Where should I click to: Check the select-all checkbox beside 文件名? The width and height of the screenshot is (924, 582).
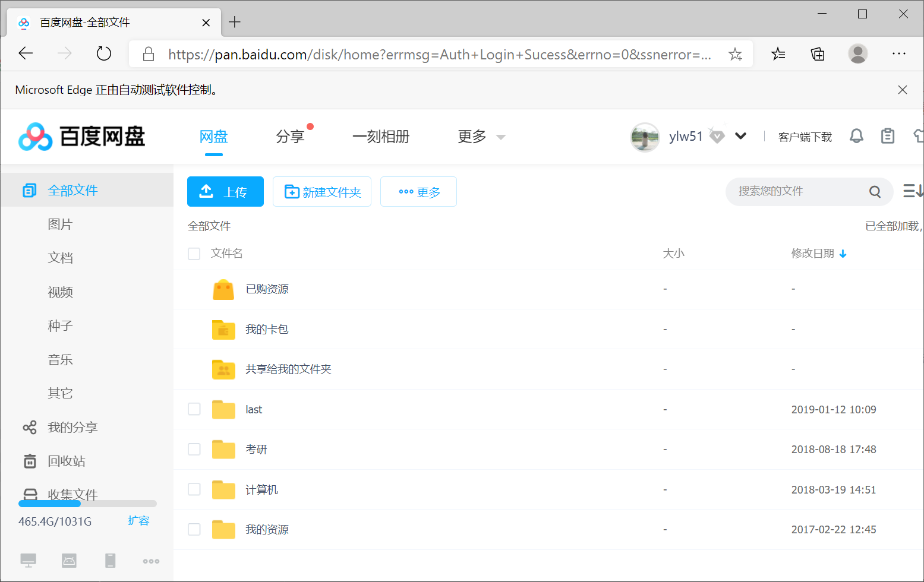(x=194, y=254)
